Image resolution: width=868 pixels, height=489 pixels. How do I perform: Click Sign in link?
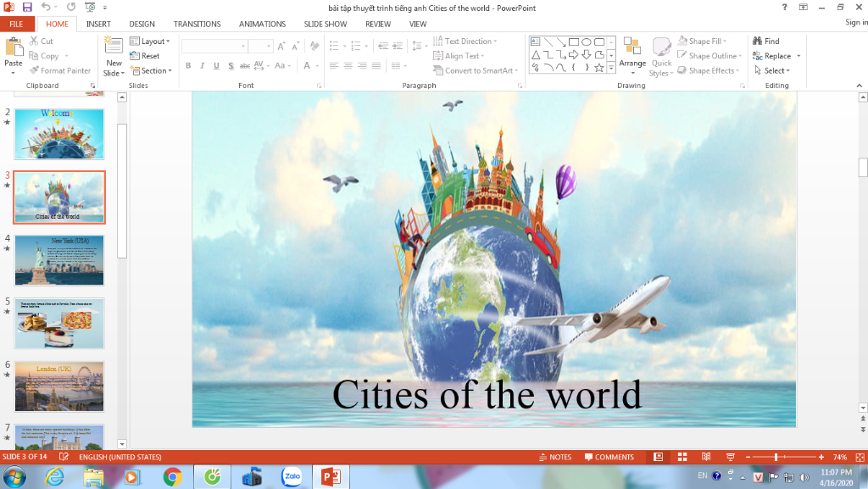pos(856,22)
